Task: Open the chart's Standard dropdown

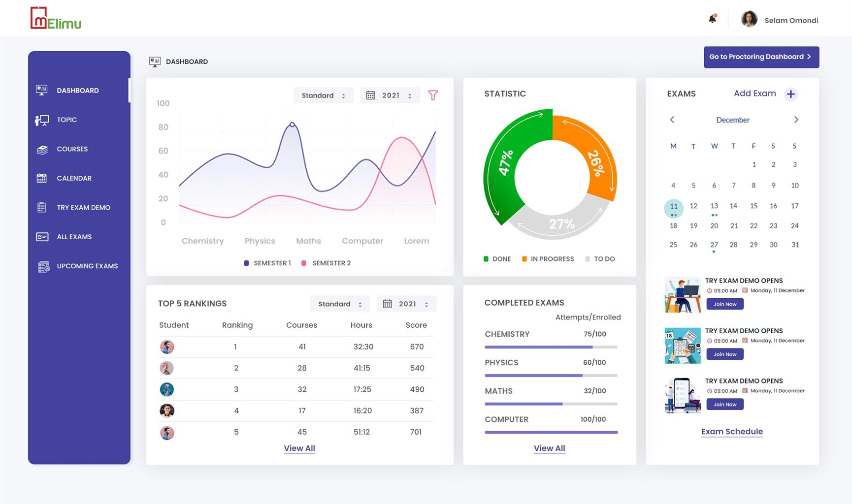Action: tap(323, 95)
